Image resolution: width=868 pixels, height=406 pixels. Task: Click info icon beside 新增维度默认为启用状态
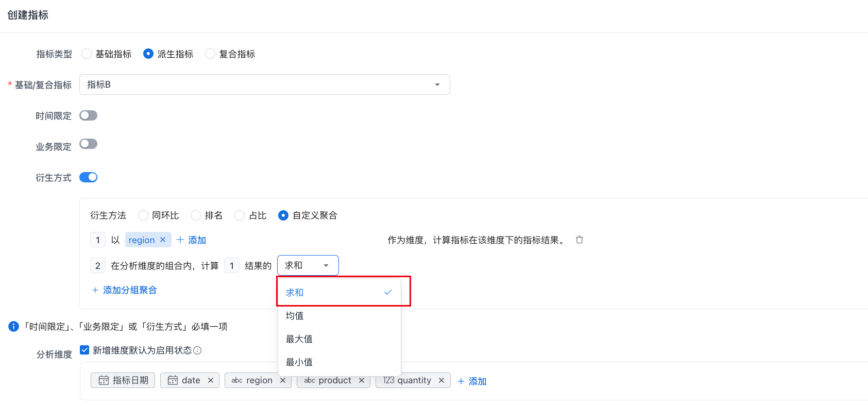(x=197, y=350)
